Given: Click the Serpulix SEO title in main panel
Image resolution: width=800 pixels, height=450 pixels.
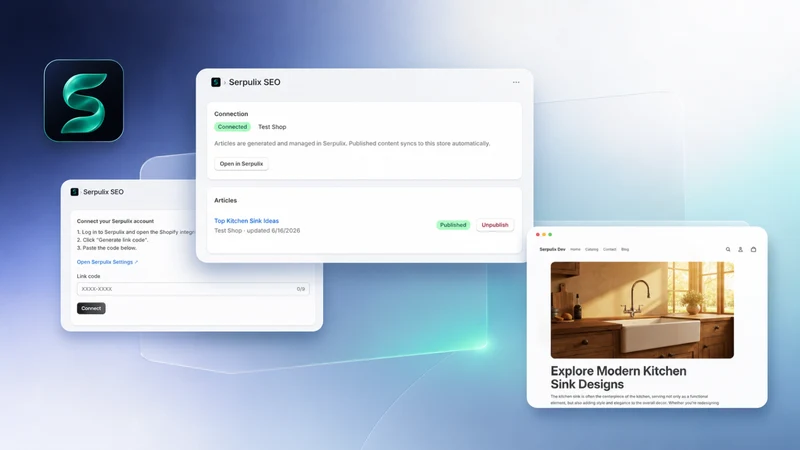Looking at the screenshot, I should (x=255, y=82).
